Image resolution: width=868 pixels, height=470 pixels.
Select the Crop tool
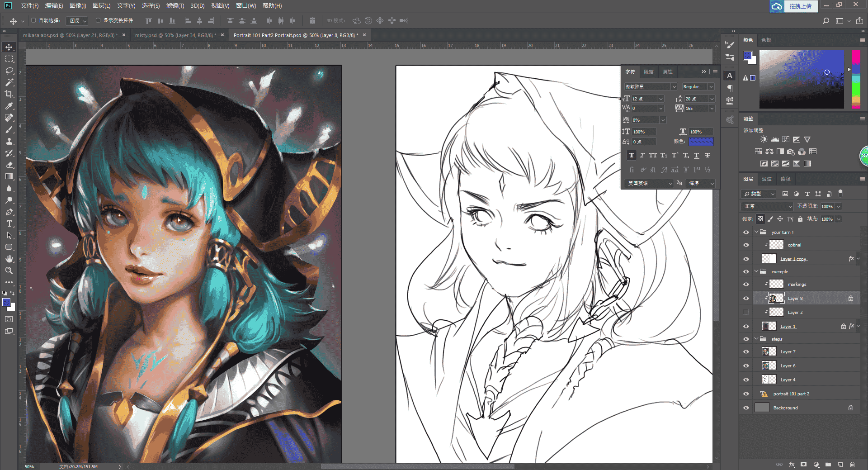(x=9, y=94)
